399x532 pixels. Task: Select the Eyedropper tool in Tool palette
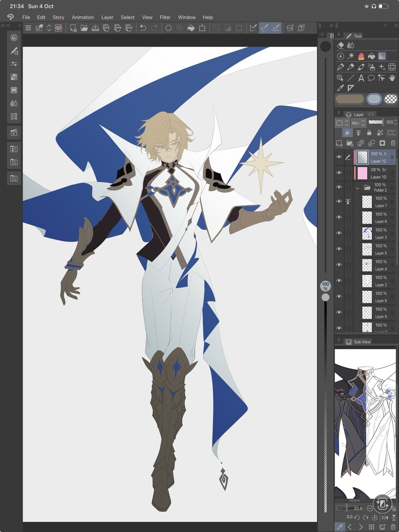[x=340, y=88]
